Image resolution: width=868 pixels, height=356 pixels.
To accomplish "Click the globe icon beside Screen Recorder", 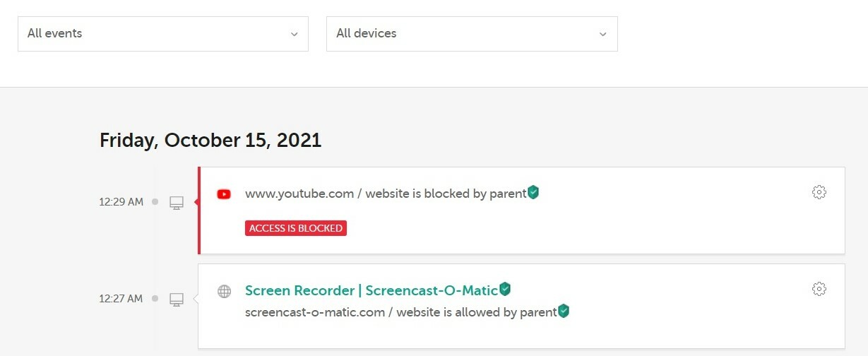I will coord(224,291).
